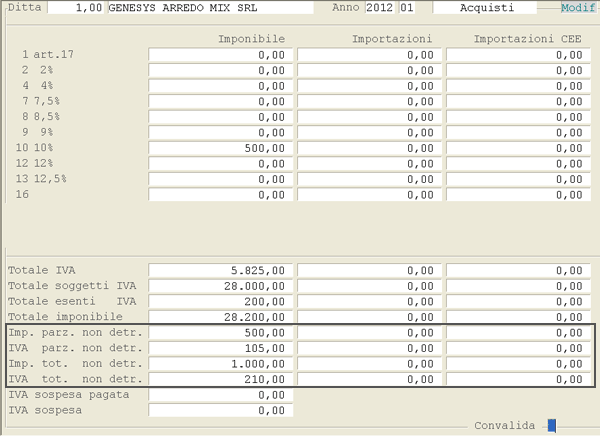Click the Totale esenti IVA value 200,00
This screenshot has height=436, width=600.
pos(220,301)
